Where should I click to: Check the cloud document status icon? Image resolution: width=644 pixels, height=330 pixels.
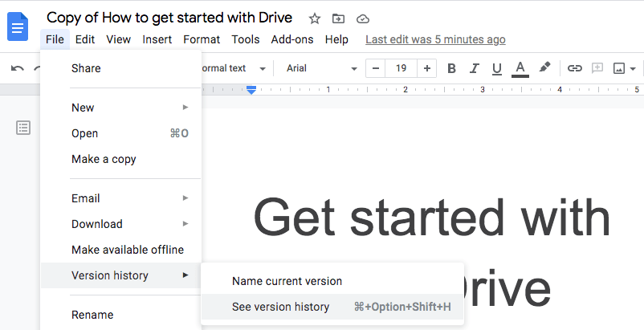[x=362, y=18]
